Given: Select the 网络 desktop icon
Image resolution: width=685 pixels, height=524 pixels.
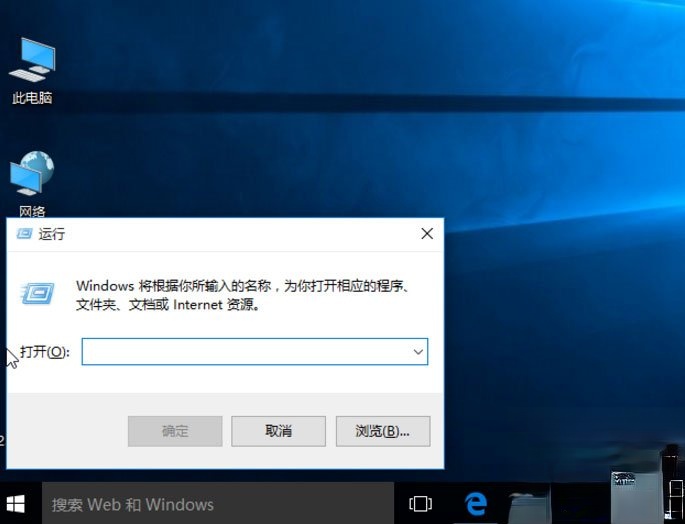Looking at the screenshot, I should (32, 184).
